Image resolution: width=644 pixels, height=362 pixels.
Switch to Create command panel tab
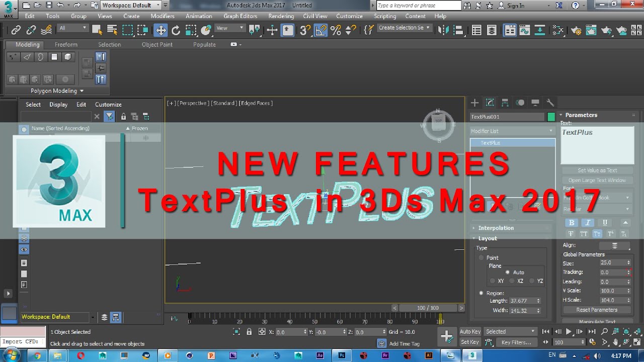474,103
